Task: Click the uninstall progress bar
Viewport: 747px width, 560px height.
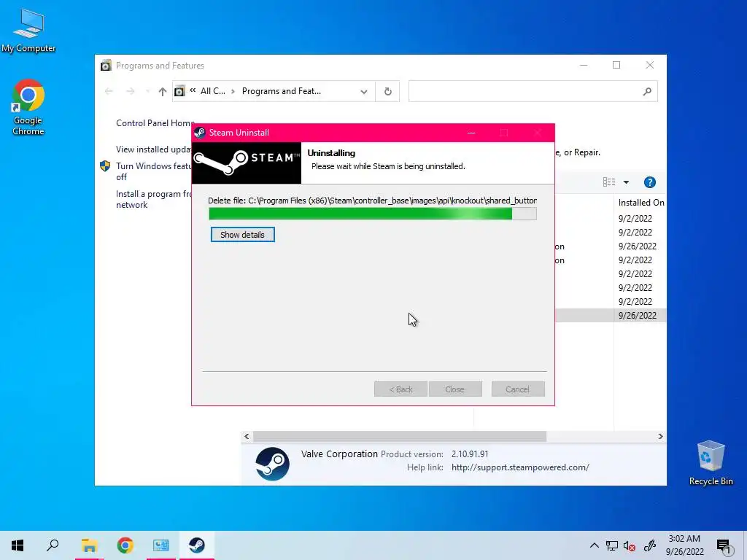Action: (x=373, y=214)
